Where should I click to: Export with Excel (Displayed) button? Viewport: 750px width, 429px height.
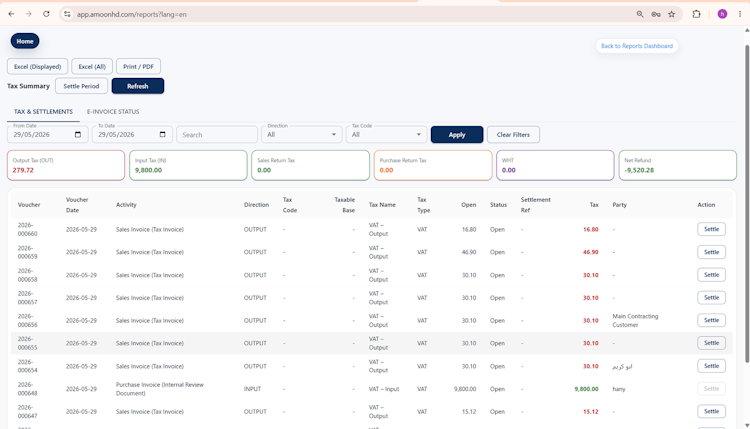coord(37,66)
